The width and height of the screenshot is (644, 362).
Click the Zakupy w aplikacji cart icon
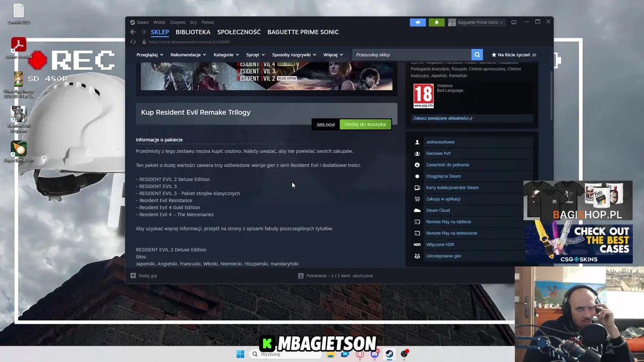[417, 199]
